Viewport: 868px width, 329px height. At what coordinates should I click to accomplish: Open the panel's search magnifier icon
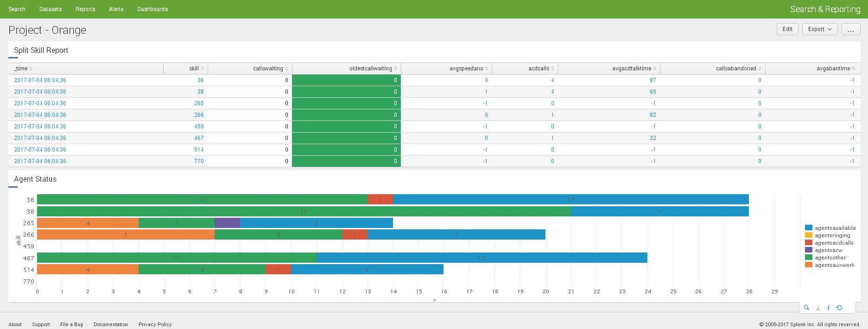tap(806, 308)
